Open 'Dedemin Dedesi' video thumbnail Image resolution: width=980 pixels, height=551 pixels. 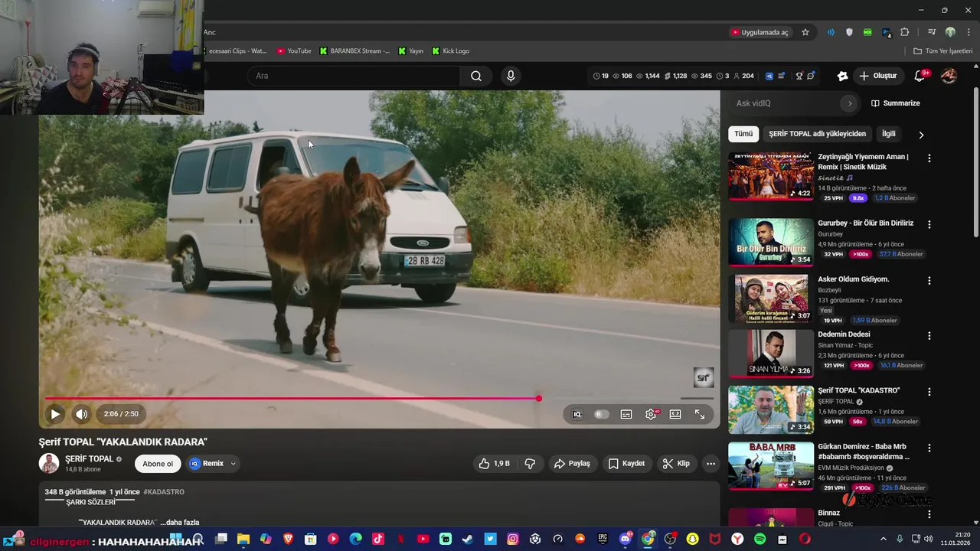click(x=771, y=354)
